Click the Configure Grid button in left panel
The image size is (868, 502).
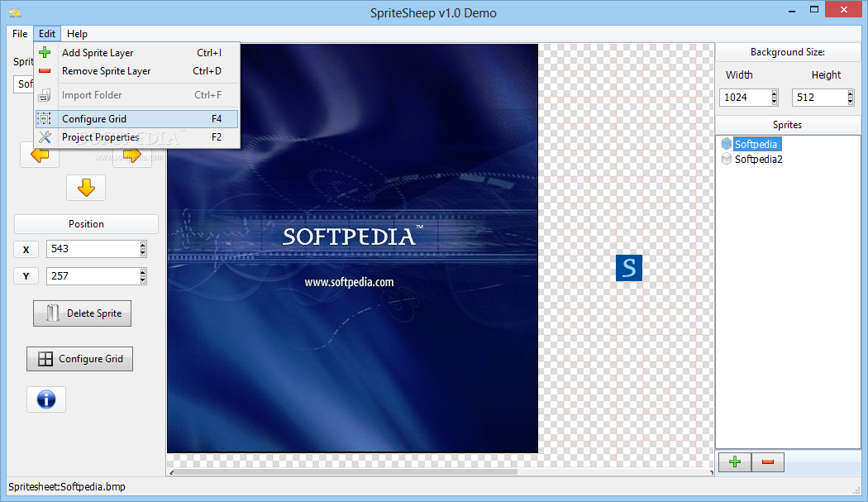pyautogui.click(x=79, y=359)
